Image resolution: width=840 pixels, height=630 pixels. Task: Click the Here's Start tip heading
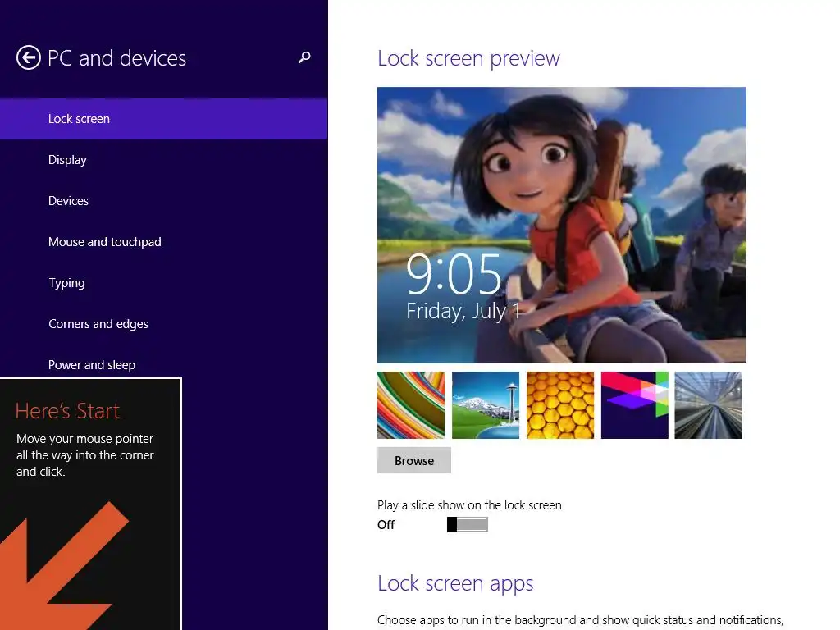click(x=67, y=411)
